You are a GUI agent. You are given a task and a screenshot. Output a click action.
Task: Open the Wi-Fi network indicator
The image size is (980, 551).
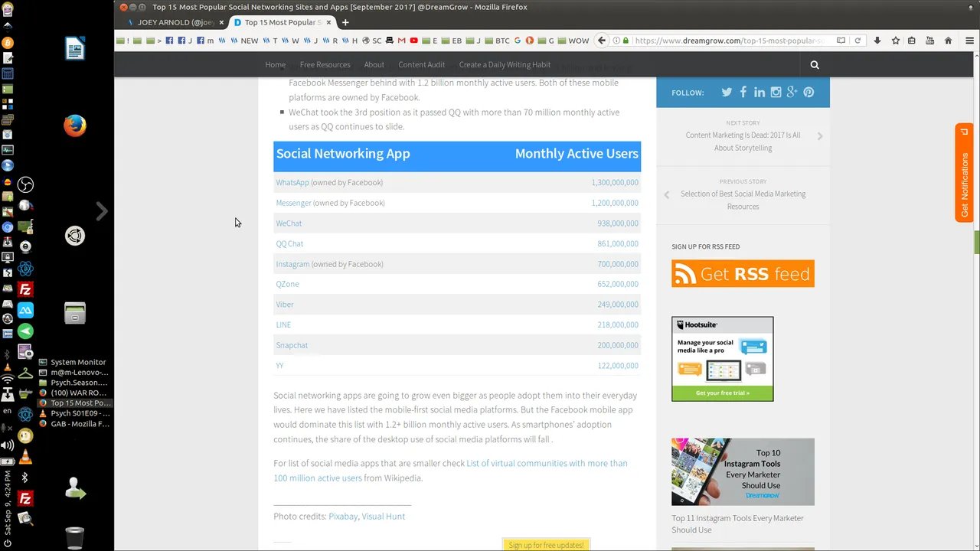[8, 379]
